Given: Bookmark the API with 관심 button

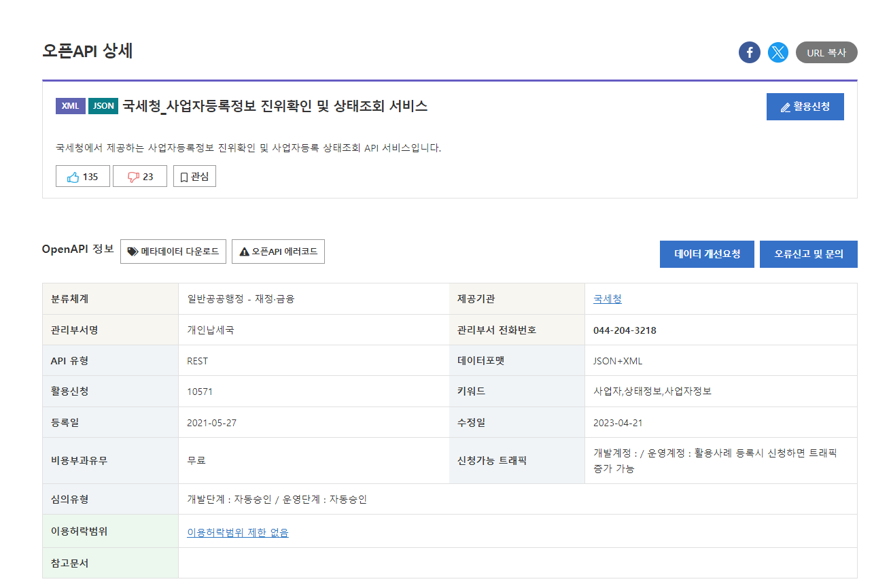Looking at the screenshot, I should [x=194, y=177].
